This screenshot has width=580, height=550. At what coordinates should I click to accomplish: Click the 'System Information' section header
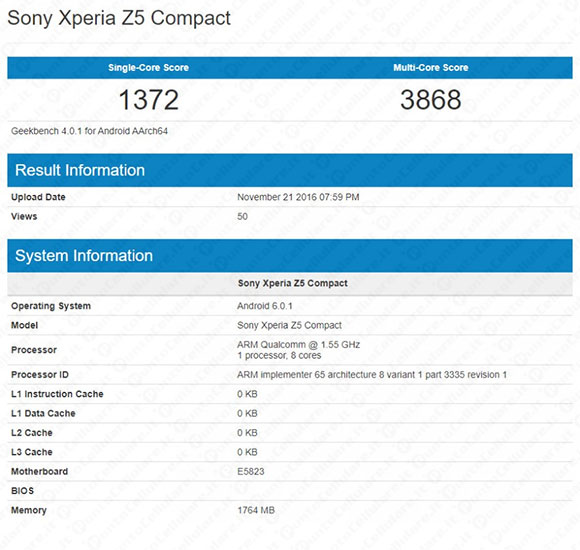[290, 256]
